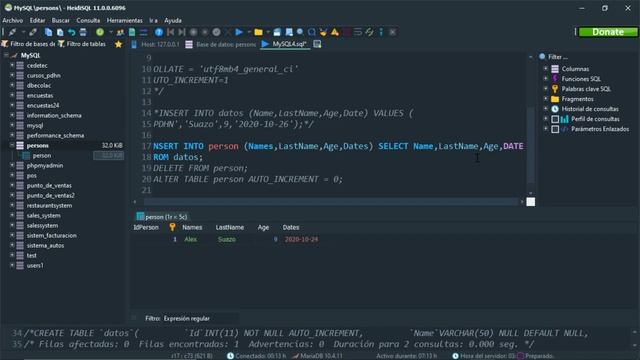Click the Paste icon in toolbar
640x360 pixels.
60,32
